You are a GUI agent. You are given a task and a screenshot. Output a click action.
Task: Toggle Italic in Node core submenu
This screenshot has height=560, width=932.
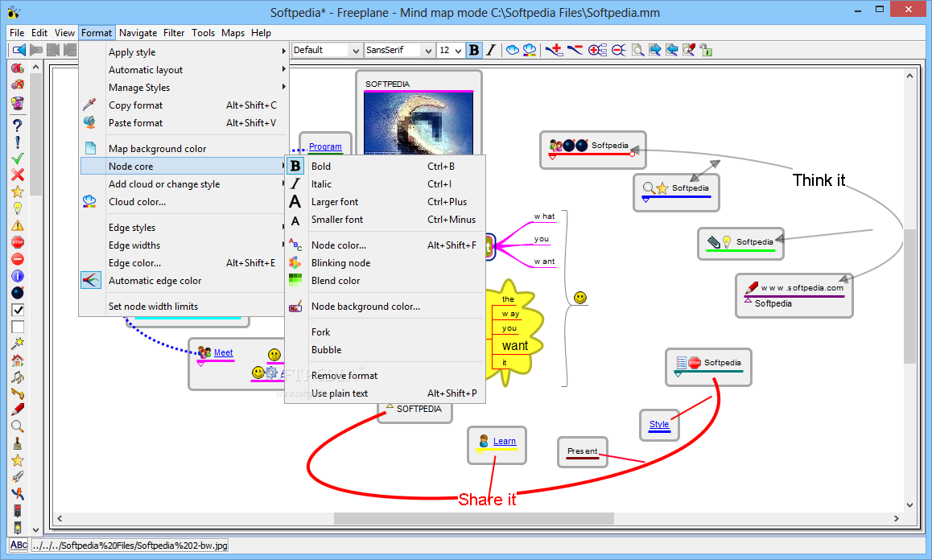(386, 184)
